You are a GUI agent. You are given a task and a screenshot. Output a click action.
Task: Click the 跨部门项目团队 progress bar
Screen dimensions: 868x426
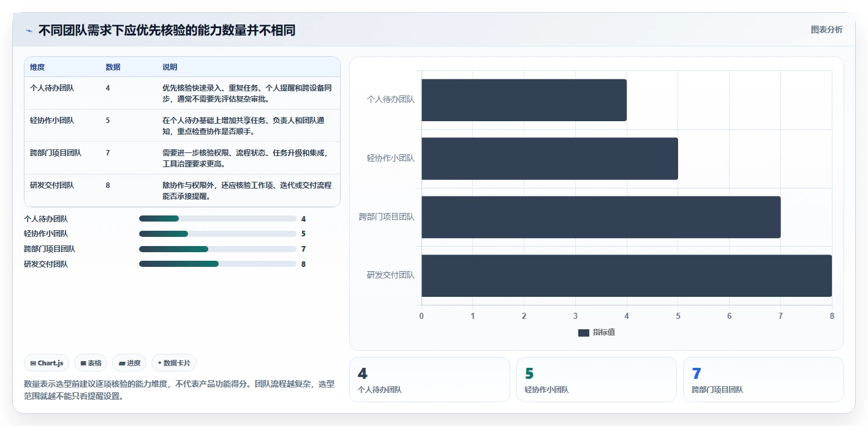pos(217,249)
